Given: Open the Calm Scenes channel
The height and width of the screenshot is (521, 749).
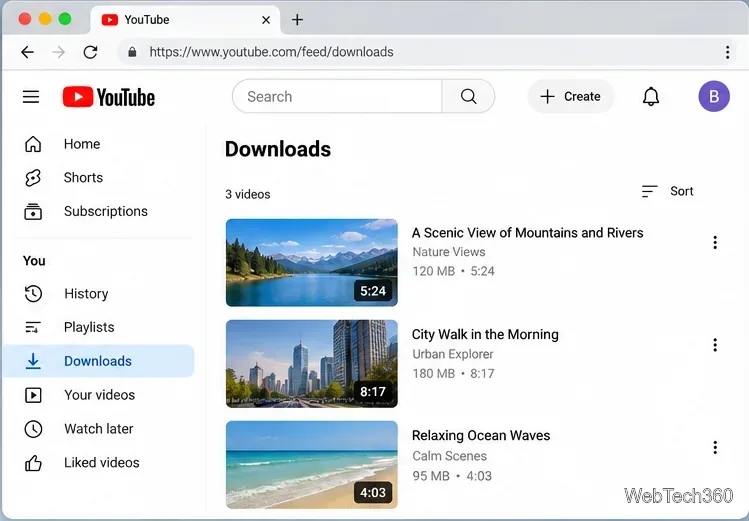Looking at the screenshot, I should point(449,456).
